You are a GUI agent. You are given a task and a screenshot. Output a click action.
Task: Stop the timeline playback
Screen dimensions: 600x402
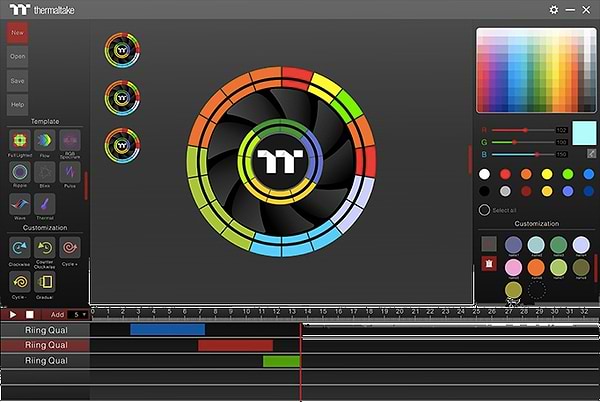[30, 314]
